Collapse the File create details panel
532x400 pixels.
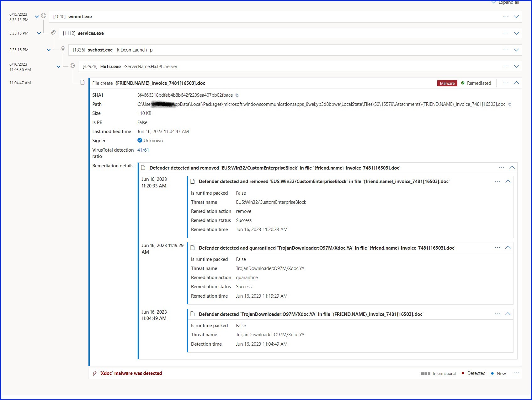[517, 83]
